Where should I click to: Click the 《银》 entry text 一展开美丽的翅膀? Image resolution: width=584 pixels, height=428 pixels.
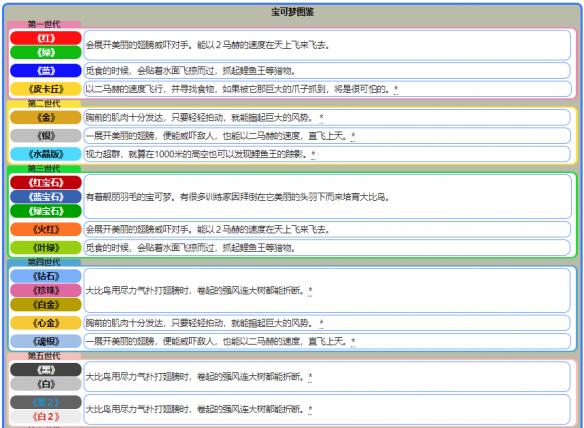(x=216, y=136)
